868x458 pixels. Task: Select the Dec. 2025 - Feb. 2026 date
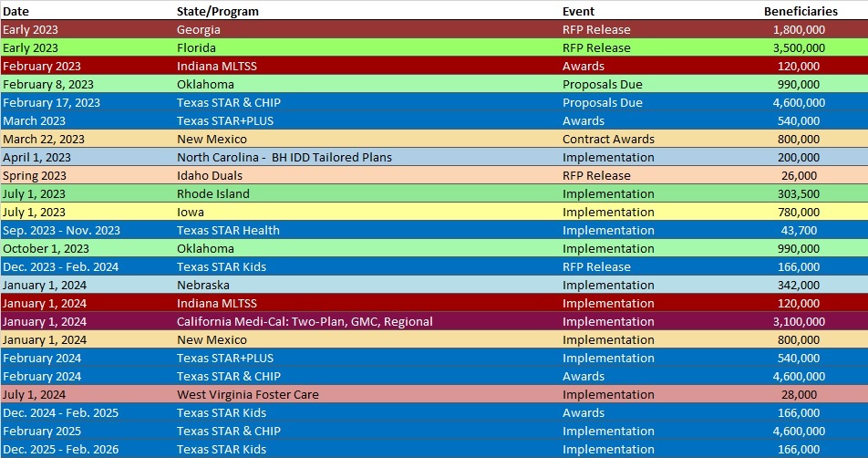pos(61,450)
